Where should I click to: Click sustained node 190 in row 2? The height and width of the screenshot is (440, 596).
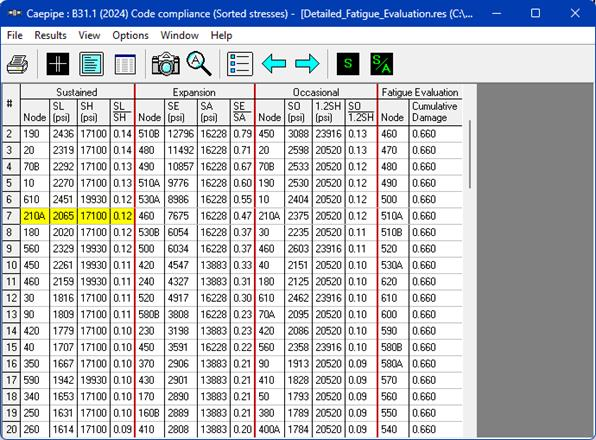tap(35, 134)
